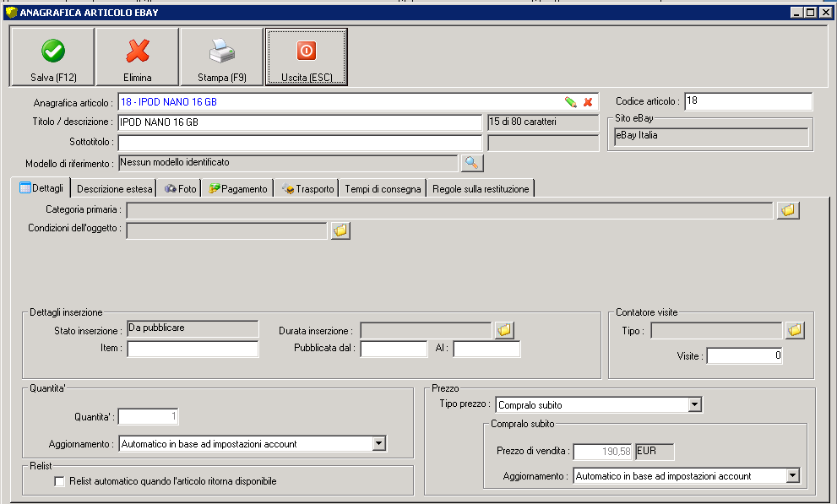Click the empty Durata inserzione field
837x504 pixels.
(x=426, y=330)
